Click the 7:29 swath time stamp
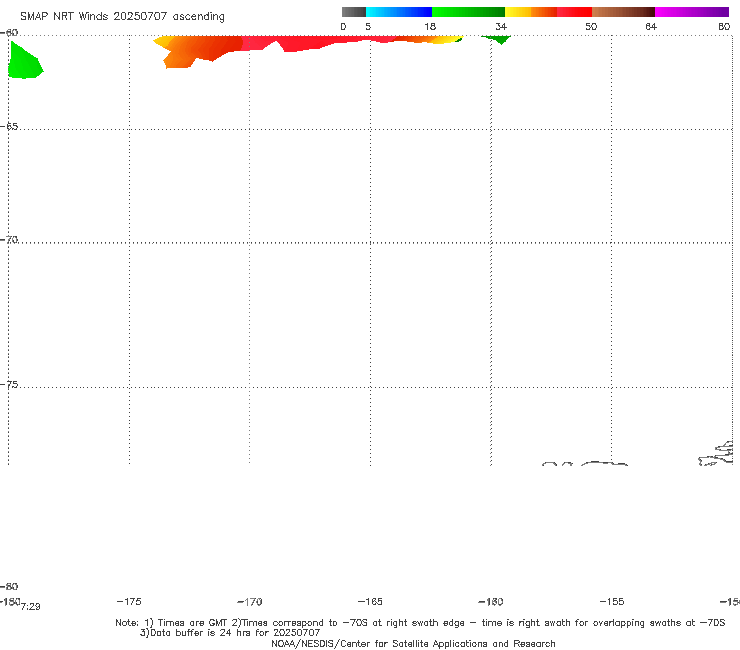This screenshot has width=740, height=650. coord(31,607)
